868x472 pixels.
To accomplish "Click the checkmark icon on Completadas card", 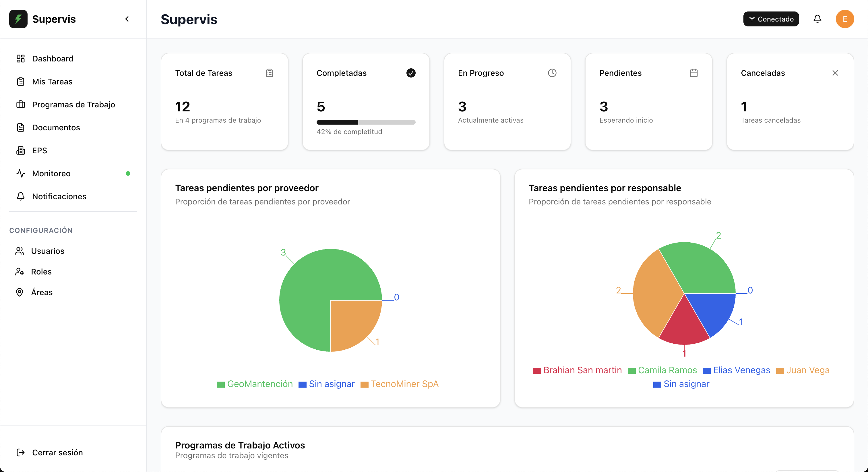I will (411, 73).
